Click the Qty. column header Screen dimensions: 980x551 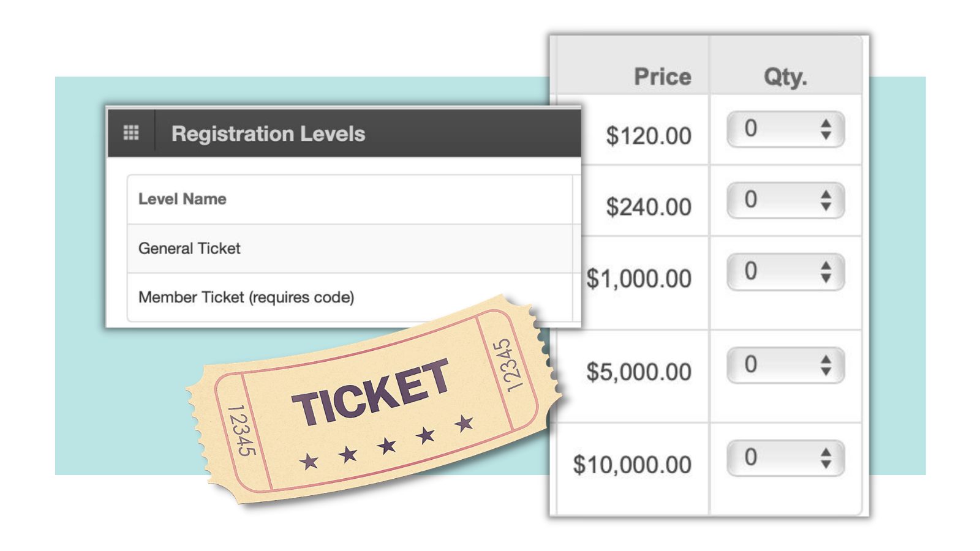click(x=786, y=74)
